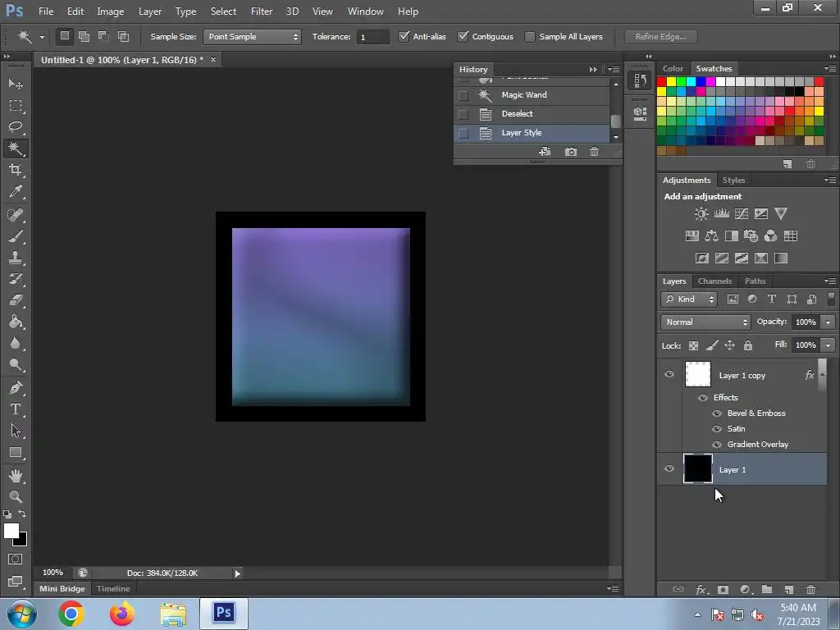Screen dimensions: 840x630
Task: Select the Dodge tool
Action: tap(16, 364)
